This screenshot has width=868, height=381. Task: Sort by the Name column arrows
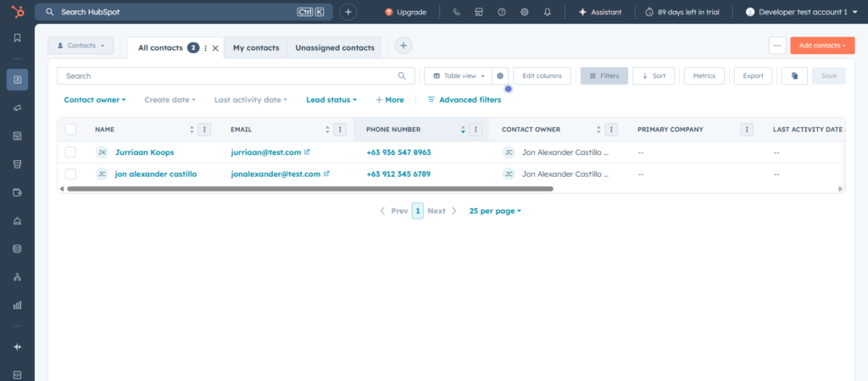coord(192,130)
